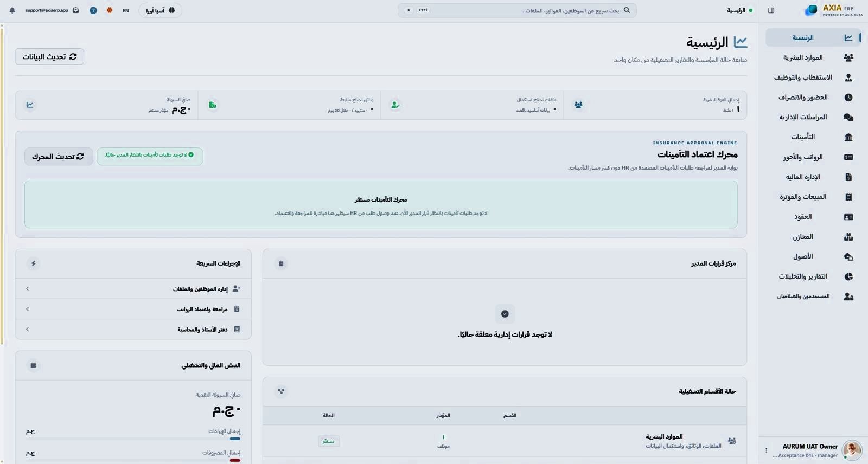Click the clipboard icon in مركز قرارات المدير header

[281, 263]
